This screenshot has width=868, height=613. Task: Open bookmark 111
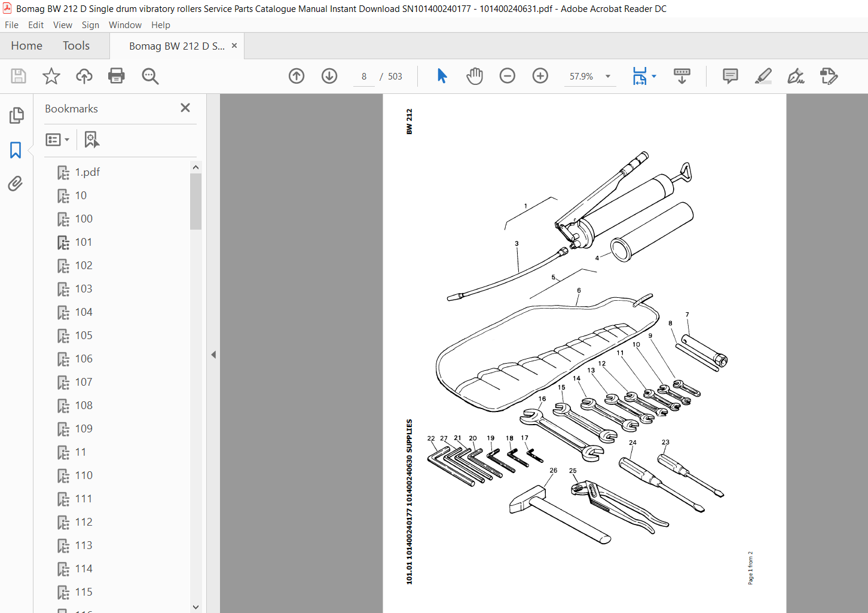point(84,499)
